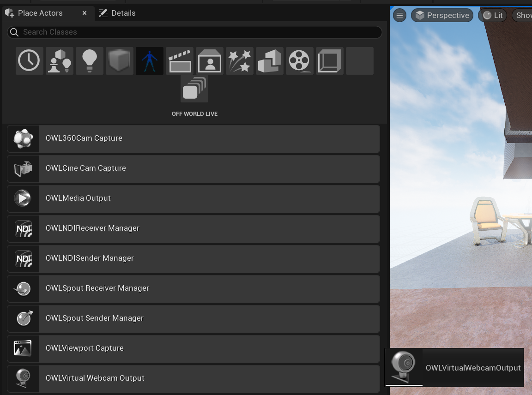Open the Perspective view mode dropdown

[442, 16]
